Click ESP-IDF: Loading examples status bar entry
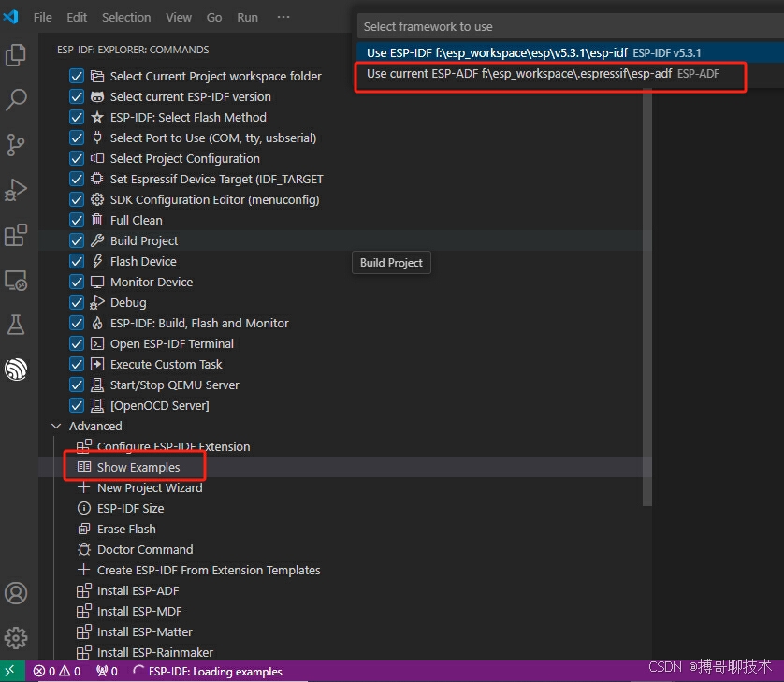The width and height of the screenshot is (784, 682). tap(208, 671)
